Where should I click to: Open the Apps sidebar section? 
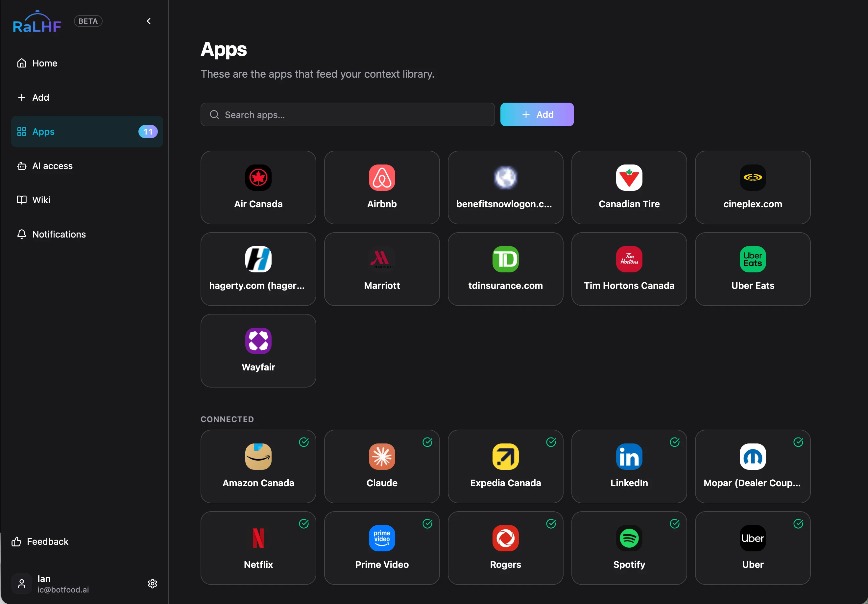point(87,132)
